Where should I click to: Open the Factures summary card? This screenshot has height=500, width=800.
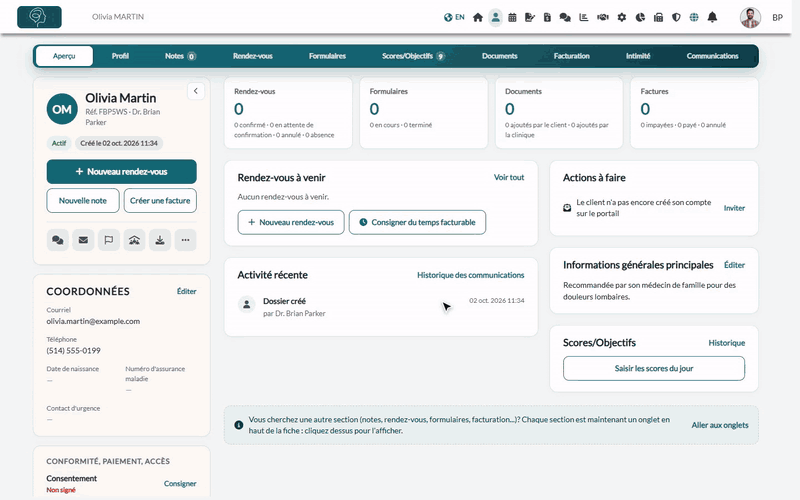click(694, 113)
